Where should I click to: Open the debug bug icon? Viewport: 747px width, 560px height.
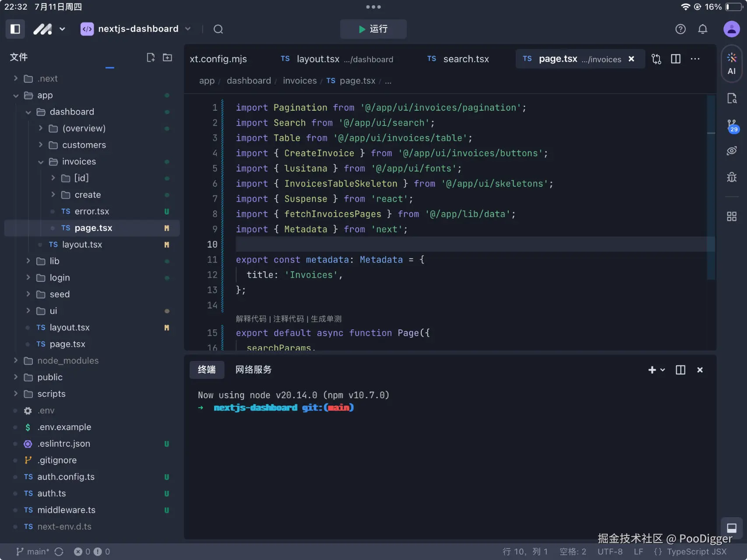(732, 177)
